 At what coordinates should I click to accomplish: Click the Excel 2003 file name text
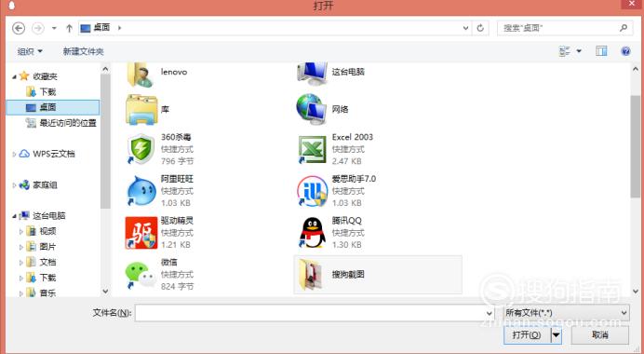(x=353, y=137)
